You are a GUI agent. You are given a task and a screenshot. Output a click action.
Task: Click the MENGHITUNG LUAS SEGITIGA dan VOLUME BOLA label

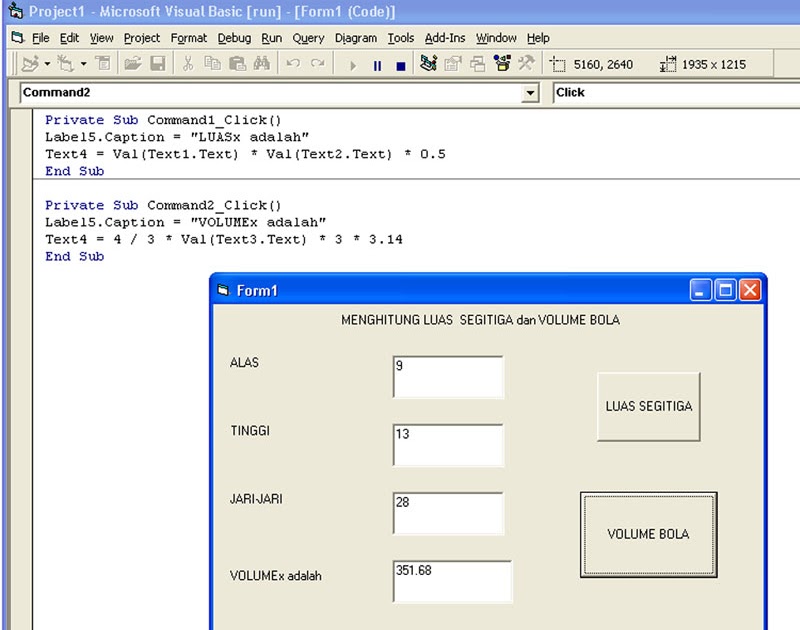coord(481,320)
